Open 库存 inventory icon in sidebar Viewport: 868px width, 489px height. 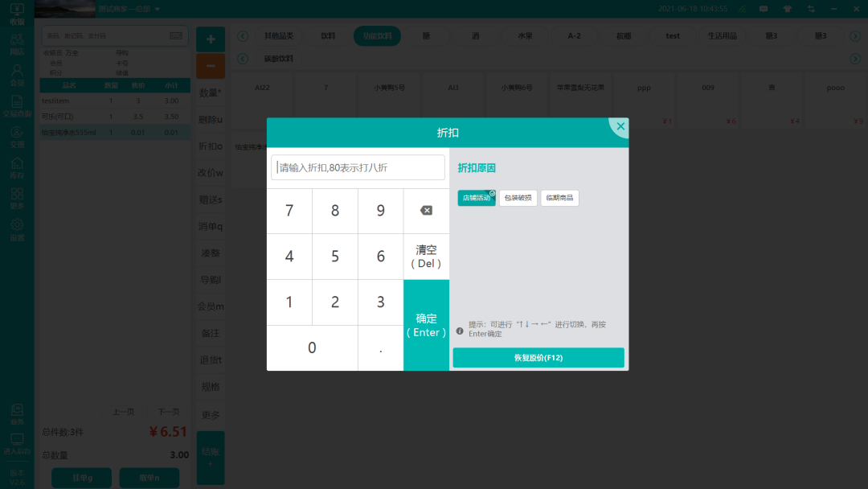point(17,167)
